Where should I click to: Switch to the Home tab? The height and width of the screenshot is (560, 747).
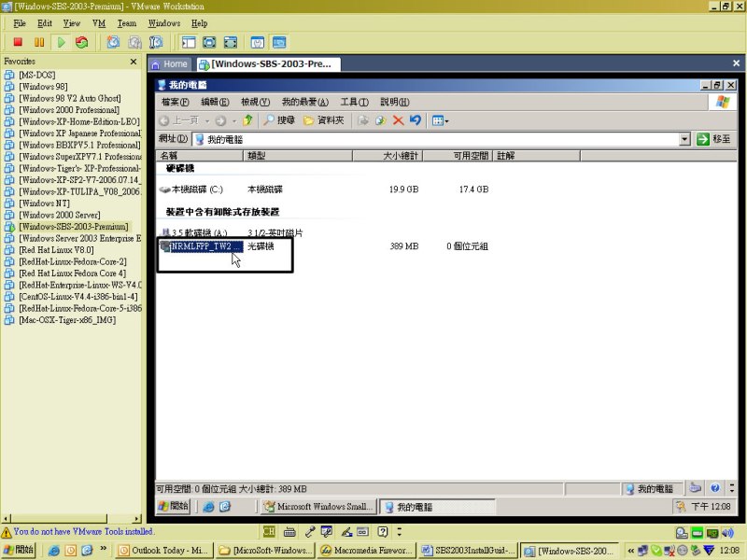click(170, 63)
